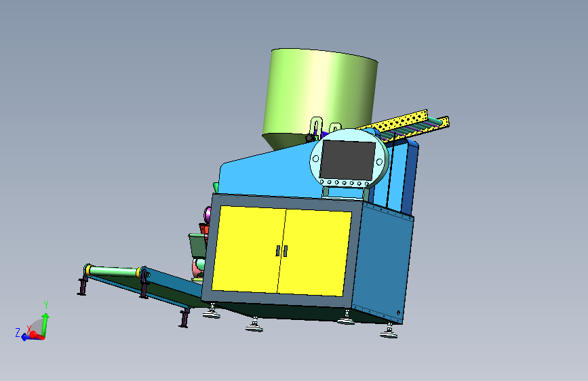588x381 pixels.
Task: Select the right round knob on control panel
Action: 379,162
